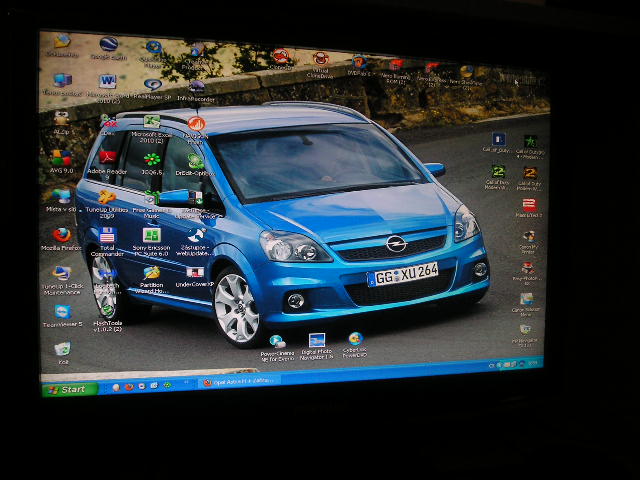Open the CyberLink PowerDVD shortcut
The image size is (640, 480).
click(355, 340)
